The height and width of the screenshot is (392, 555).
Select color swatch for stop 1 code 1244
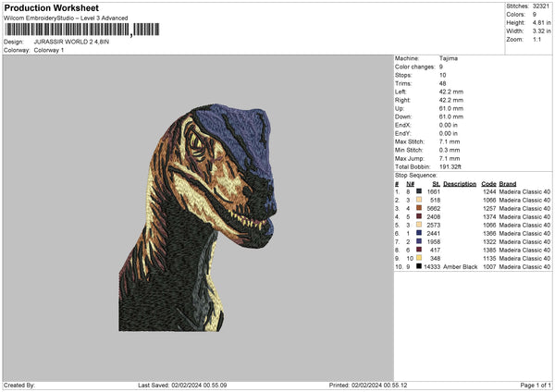coord(419,191)
